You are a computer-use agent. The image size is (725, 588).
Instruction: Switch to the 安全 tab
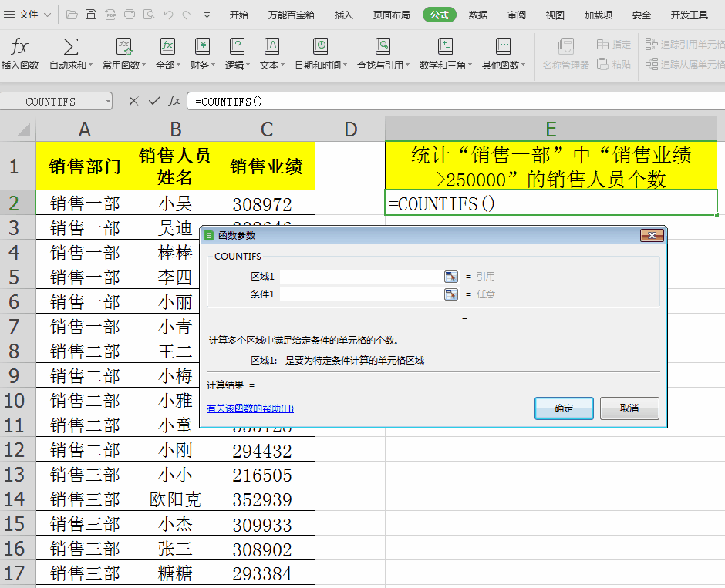641,15
